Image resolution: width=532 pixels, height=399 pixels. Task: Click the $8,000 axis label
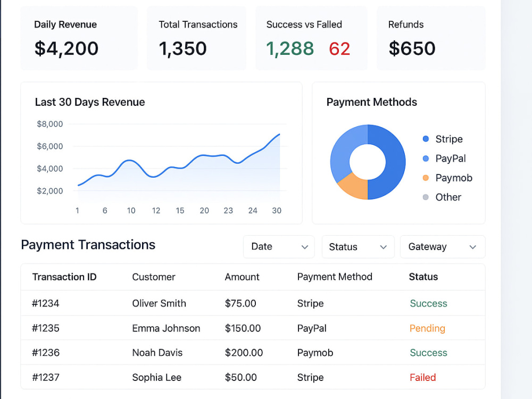(x=50, y=124)
